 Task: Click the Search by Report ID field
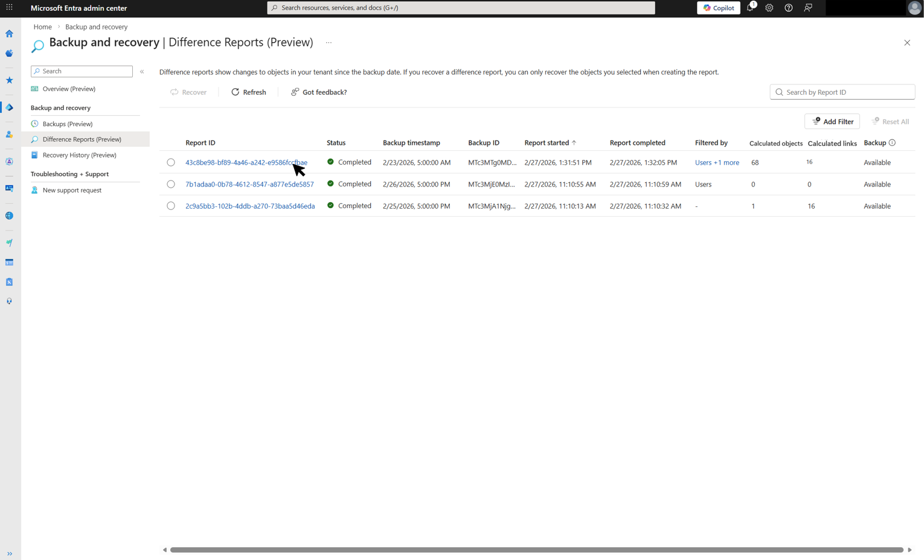coord(842,92)
